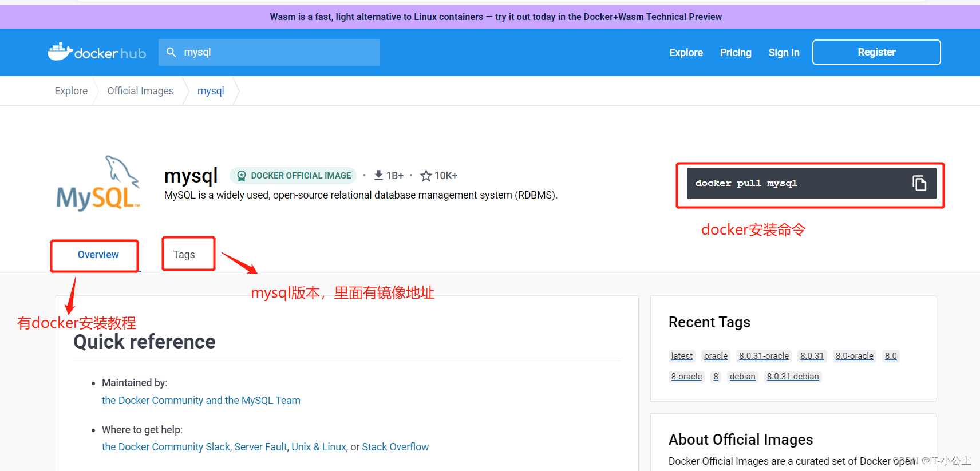Open the latest tag
Screen dimensions: 980x471
point(682,356)
